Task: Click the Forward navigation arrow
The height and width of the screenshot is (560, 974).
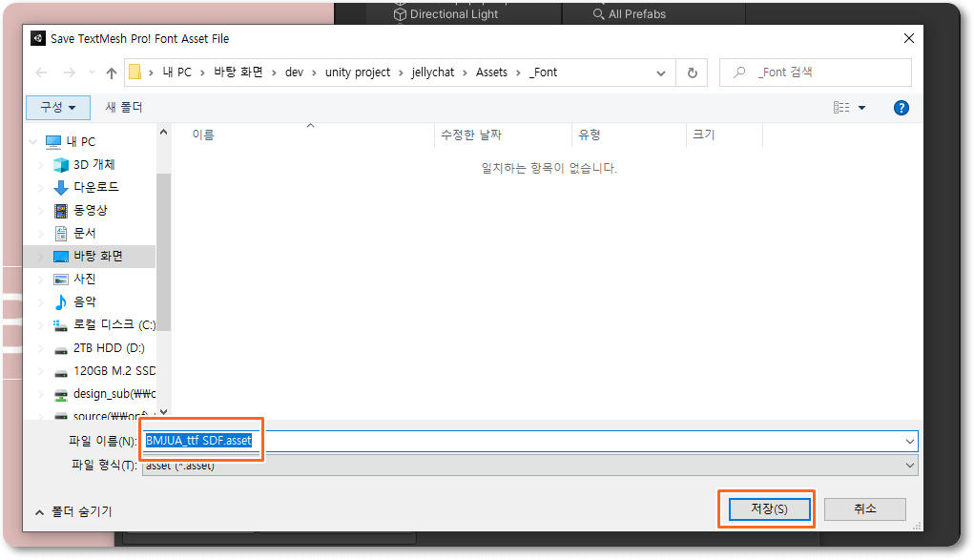Action: pyautogui.click(x=69, y=73)
